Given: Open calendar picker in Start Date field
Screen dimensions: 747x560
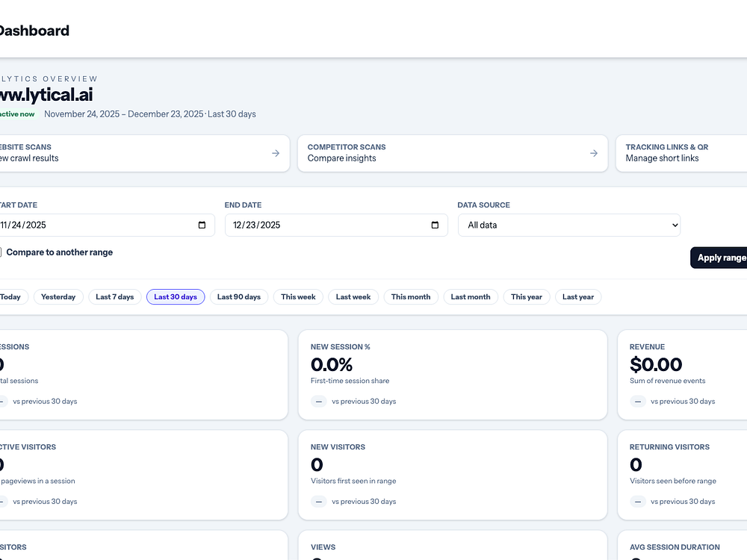Looking at the screenshot, I should point(202,225).
